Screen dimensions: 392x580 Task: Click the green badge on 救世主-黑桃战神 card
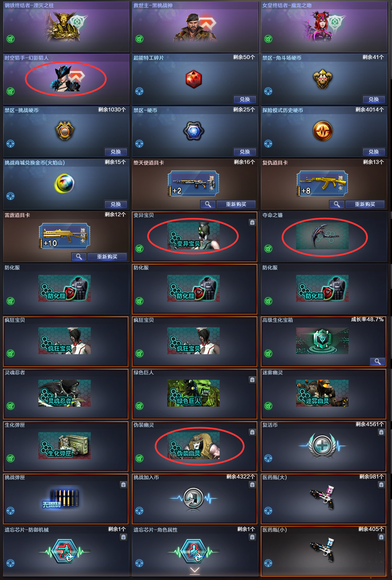(139, 39)
